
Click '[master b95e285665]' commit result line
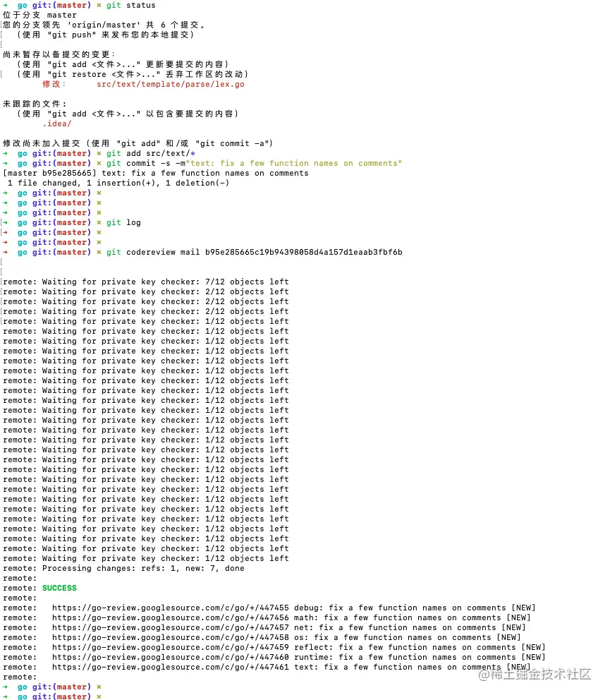[156, 173]
